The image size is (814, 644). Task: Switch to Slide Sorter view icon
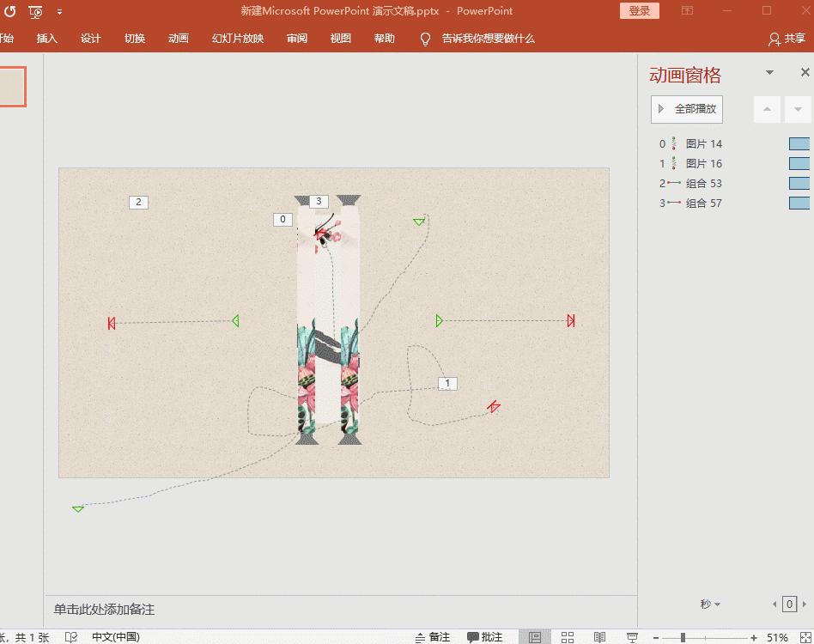point(568,636)
